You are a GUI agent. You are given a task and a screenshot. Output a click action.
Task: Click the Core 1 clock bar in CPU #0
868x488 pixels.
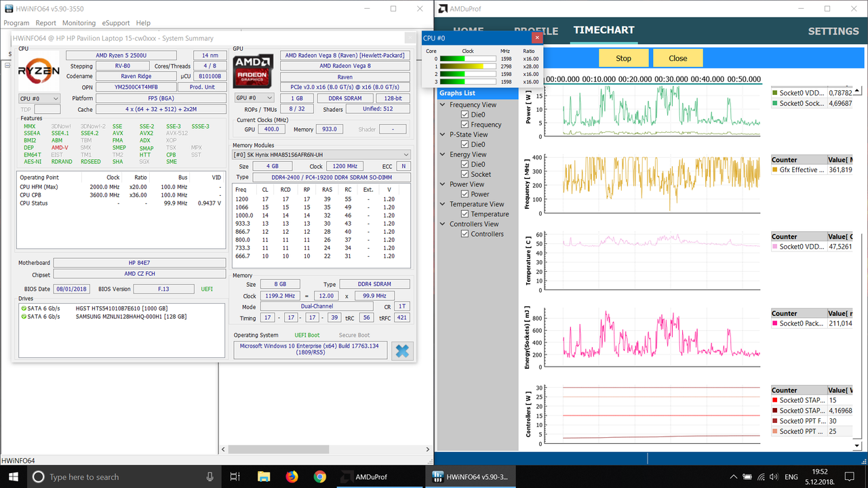pyautogui.click(x=469, y=66)
